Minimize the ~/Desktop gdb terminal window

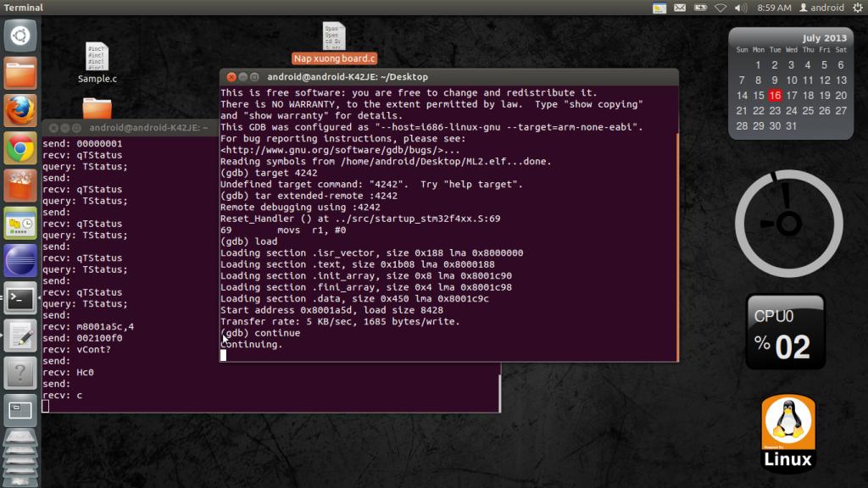point(243,77)
